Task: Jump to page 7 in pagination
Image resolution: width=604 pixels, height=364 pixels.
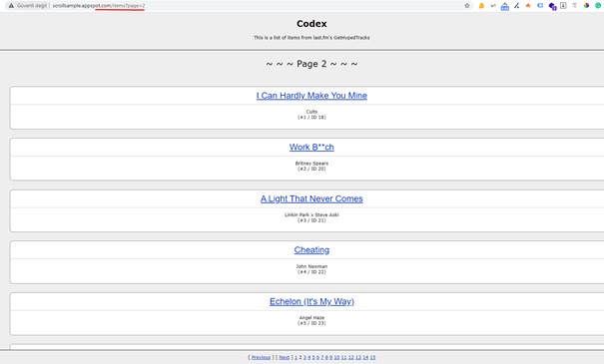Action: coord(322,357)
